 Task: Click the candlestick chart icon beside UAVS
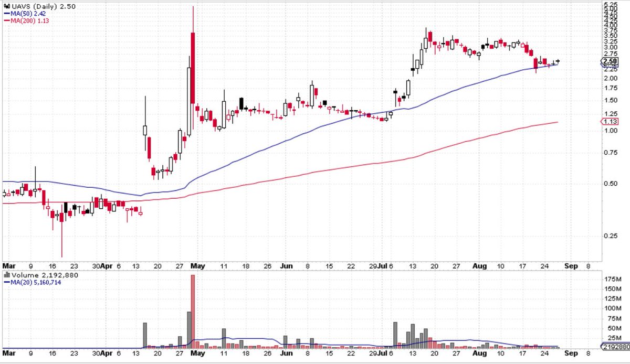point(5,5)
